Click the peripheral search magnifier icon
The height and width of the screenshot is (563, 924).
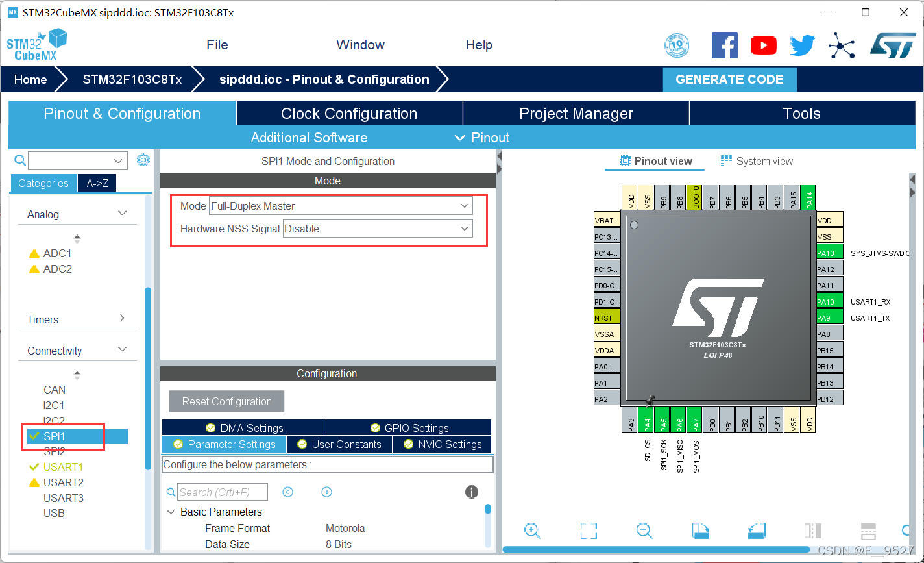click(x=20, y=160)
